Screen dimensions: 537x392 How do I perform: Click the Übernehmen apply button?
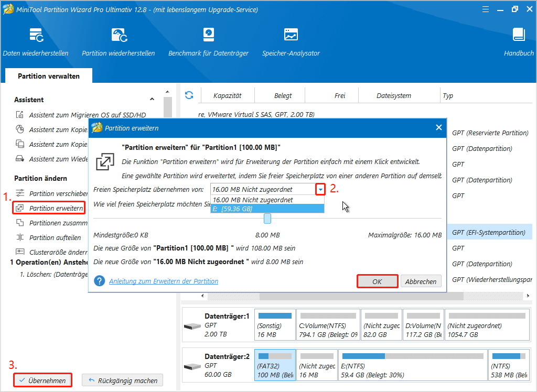pyautogui.click(x=43, y=380)
